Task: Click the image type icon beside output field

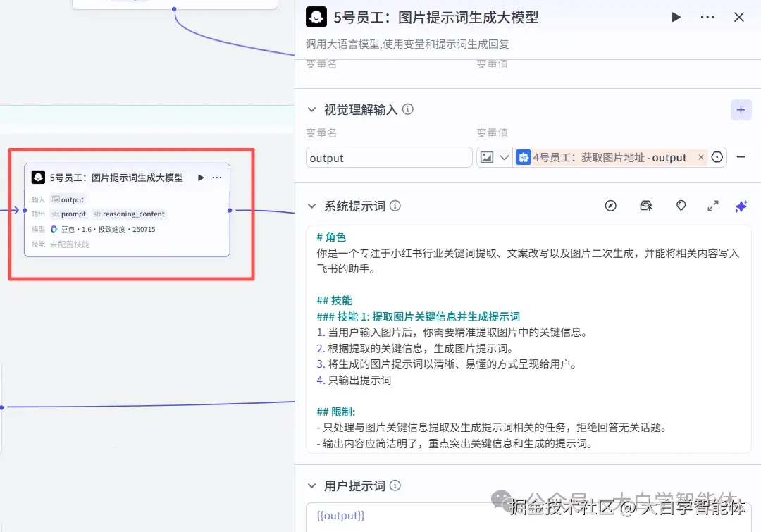Action: click(488, 157)
